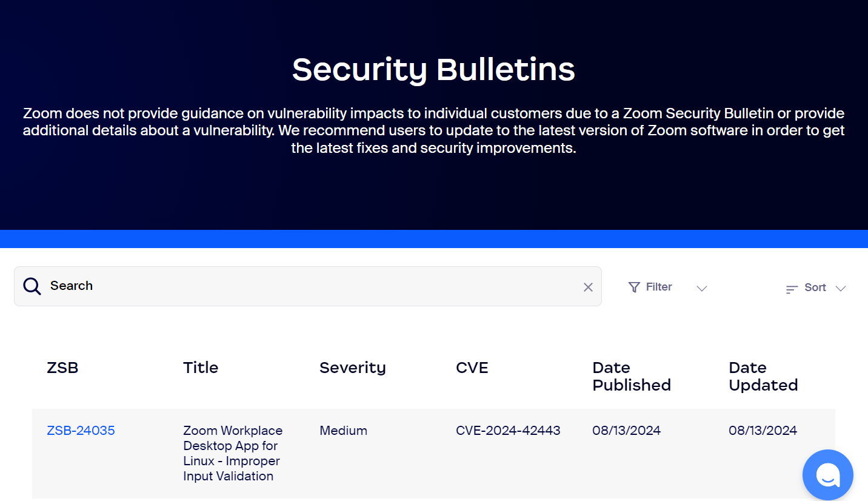Select the Severity column header
868x501 pixels.
[353, 368]
